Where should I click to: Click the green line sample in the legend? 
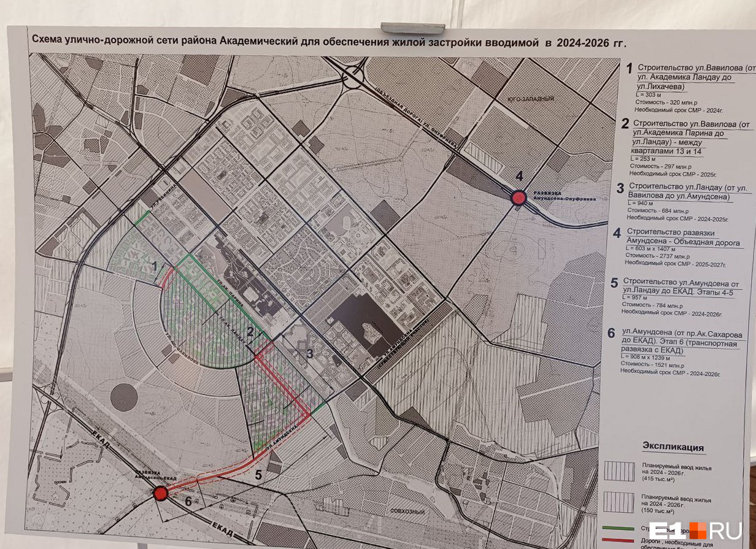(619, 527)
